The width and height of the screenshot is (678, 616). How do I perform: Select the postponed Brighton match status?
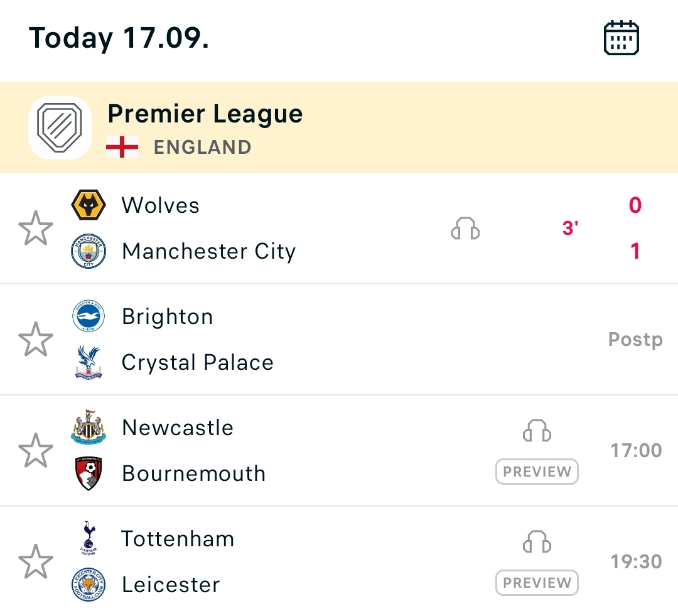pyautogui.click(x=635, y=340)
